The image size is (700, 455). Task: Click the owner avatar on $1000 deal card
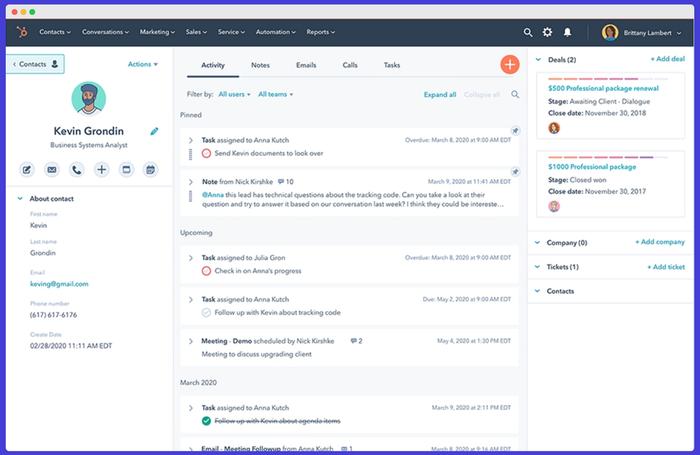tap(554, 206)
